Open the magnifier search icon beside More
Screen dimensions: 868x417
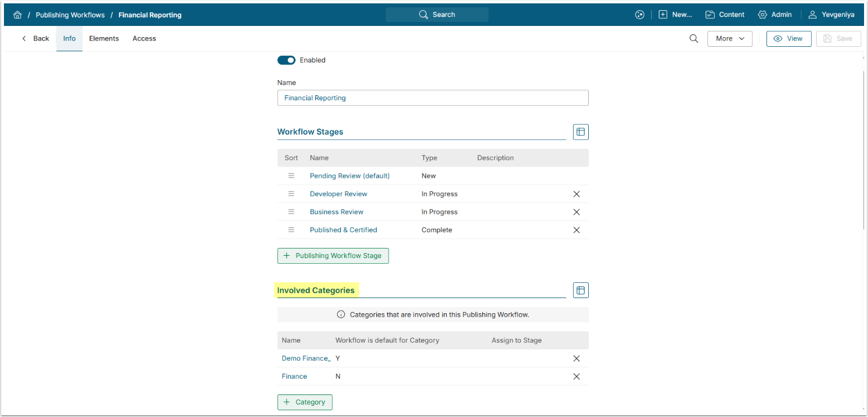click(x=694, y=38)
